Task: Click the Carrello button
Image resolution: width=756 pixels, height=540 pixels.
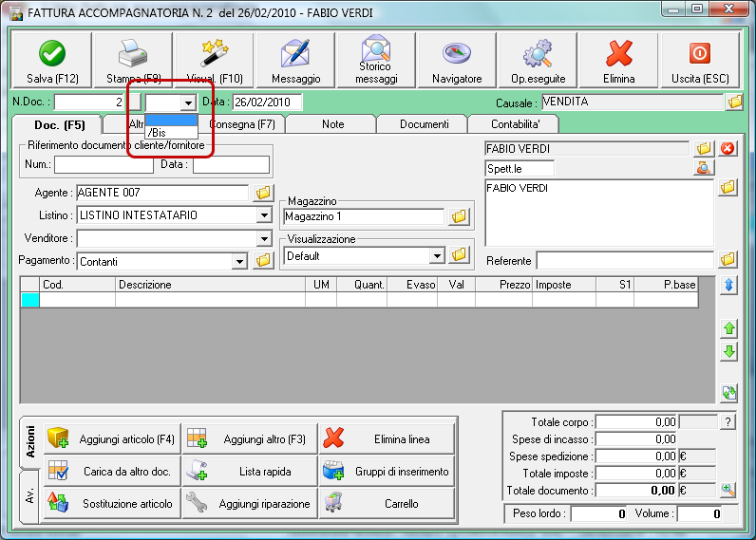Action: pyautogui.click(x=387, y=503)
